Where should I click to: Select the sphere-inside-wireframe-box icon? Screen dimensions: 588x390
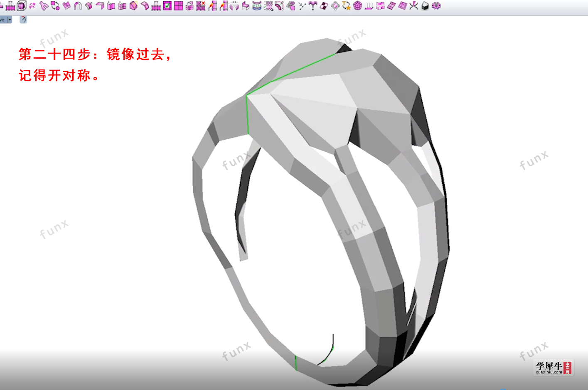click(x=22, y=6)
